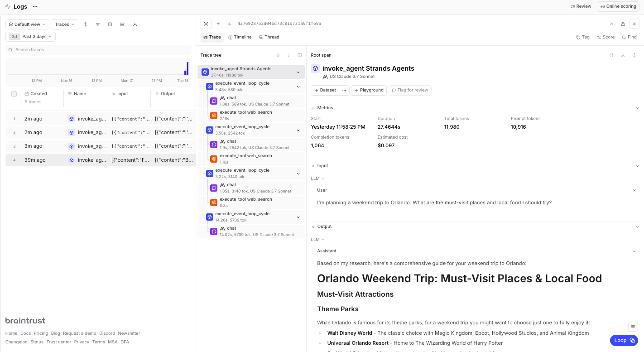
Task: Click the tall blue bar in the timeline chart
Action: (x=187, y=68)
